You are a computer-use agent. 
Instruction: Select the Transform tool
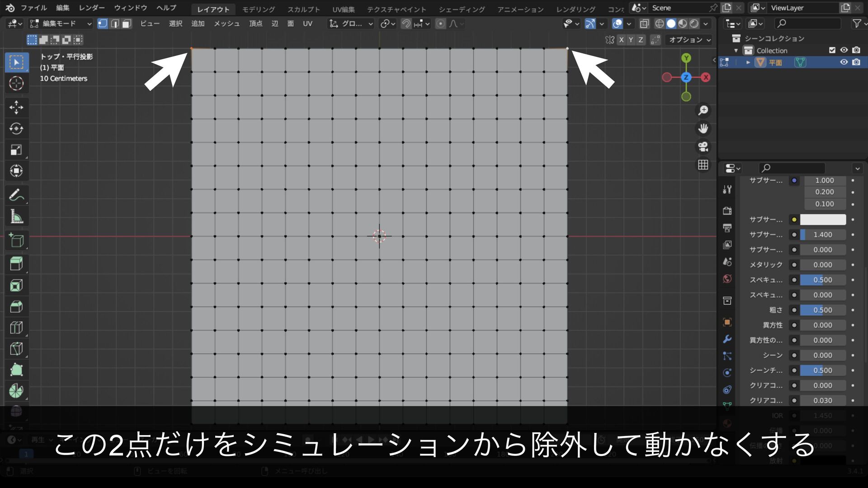click(17, 171)
